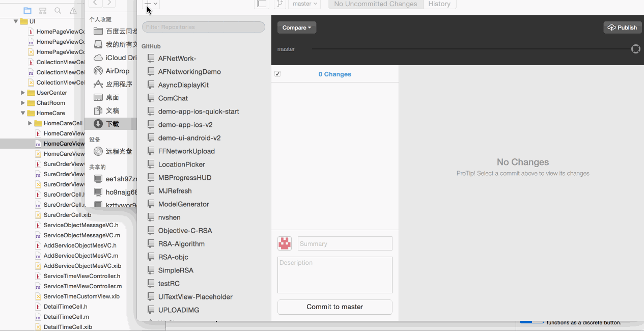This screenshot has width=644, height=331.
Task: Select the RSA-objc repository
Action: pos(173,257)
